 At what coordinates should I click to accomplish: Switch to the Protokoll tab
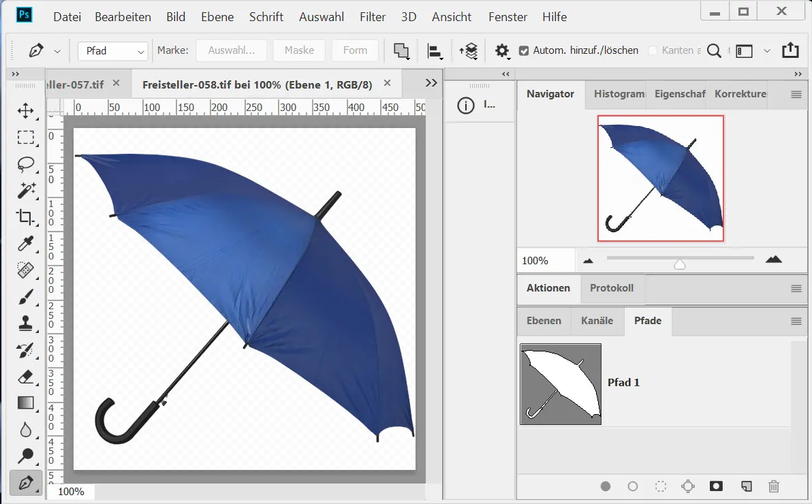612,288
